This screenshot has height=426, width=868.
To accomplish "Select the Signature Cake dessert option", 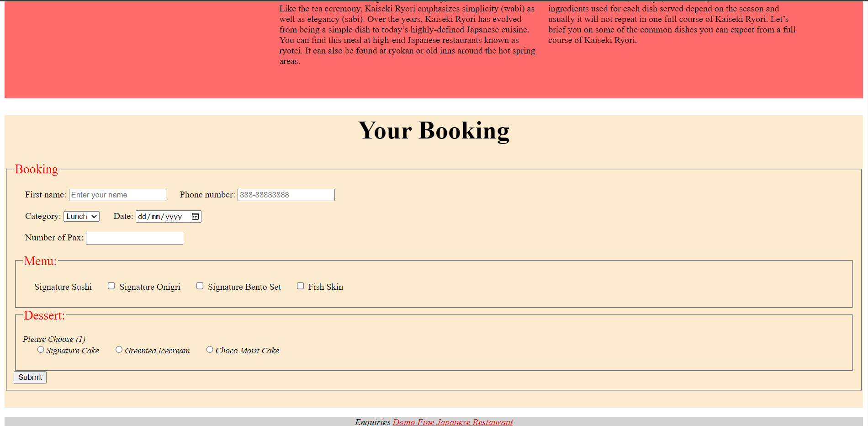I will click(x=40, y=349).
